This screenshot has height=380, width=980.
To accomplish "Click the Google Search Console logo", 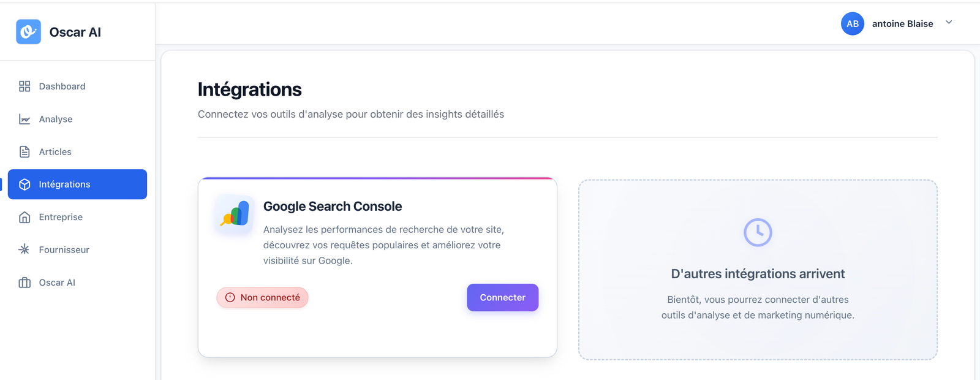I will point(235,215).
